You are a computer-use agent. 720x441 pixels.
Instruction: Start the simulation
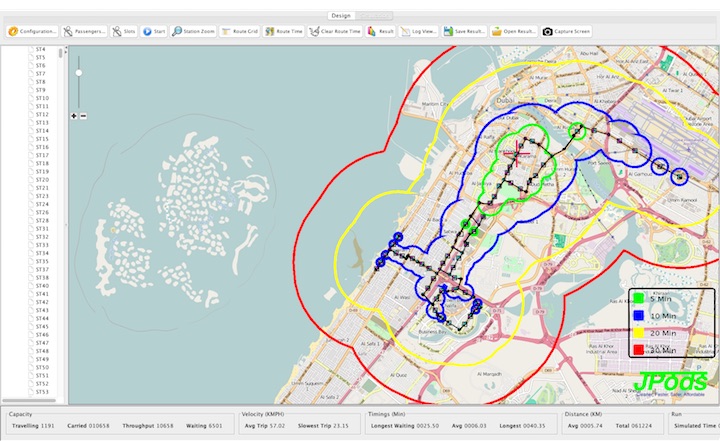(x=154, y=31)
